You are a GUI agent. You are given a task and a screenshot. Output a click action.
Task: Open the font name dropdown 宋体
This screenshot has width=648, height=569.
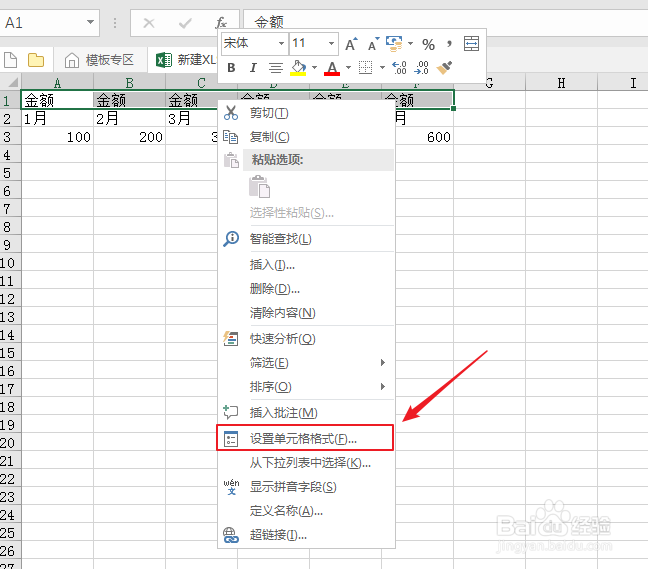pos(281,43)
